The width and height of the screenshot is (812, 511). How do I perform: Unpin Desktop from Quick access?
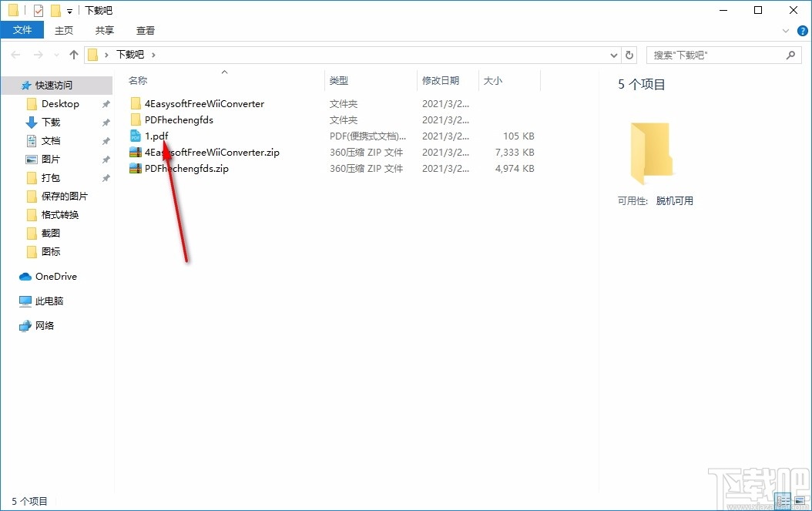click(x=106, y=103)
